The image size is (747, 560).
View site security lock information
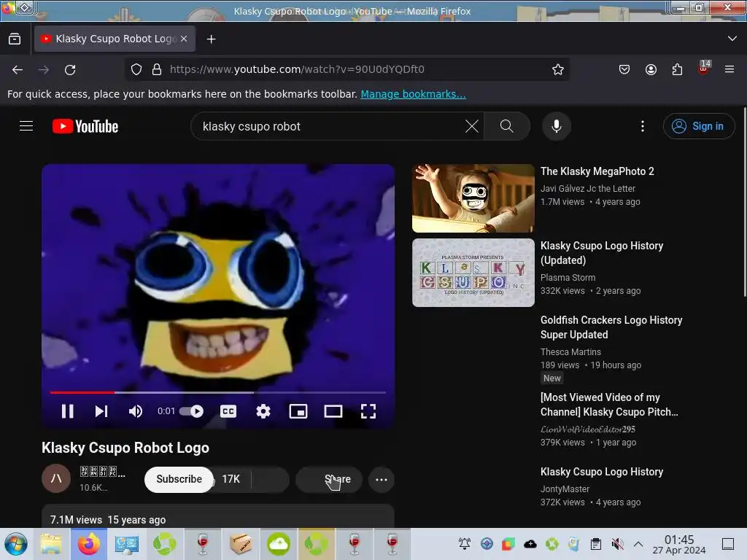tap(157, 69)
